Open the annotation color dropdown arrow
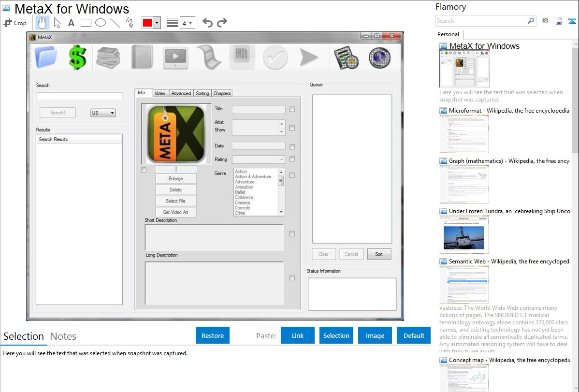579x392 pixels. tap(157, 23)
